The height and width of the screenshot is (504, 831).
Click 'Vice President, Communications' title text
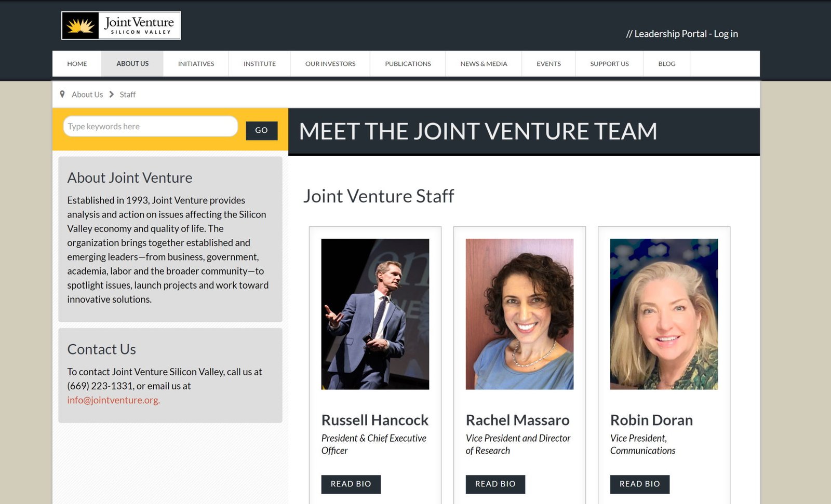pyautogui.click(x=643, y=444)
